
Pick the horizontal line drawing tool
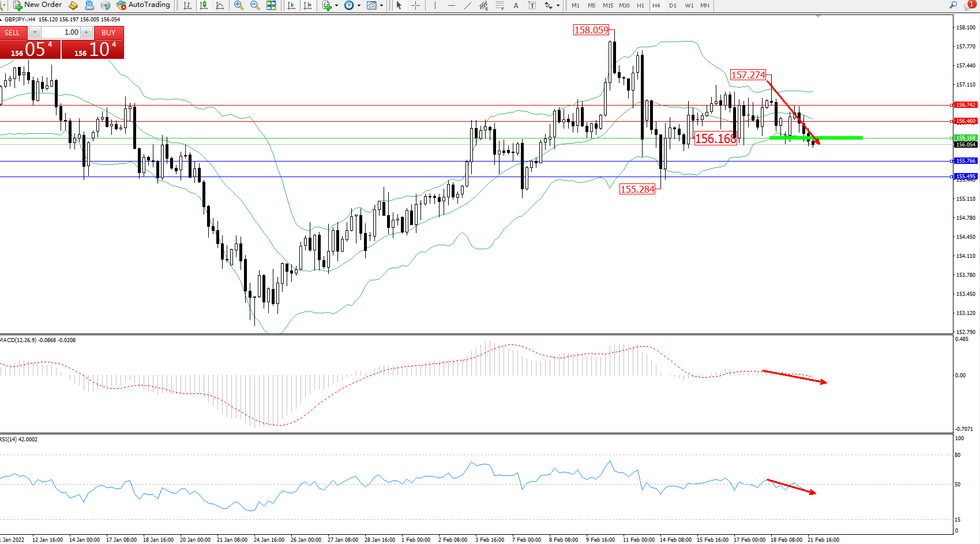click(x=451, y=5)
